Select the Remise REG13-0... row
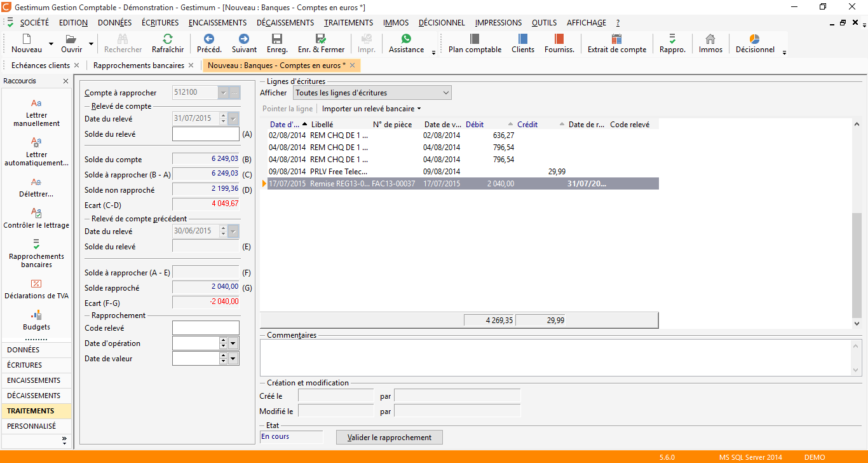868x463 pixels. tap(463, 184)
